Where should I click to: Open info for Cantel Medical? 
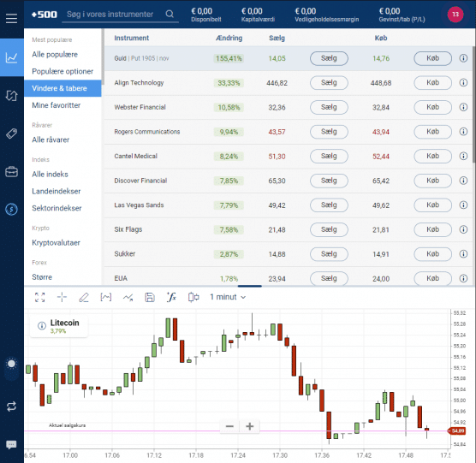pyautogui.click(x=463, y=156)
